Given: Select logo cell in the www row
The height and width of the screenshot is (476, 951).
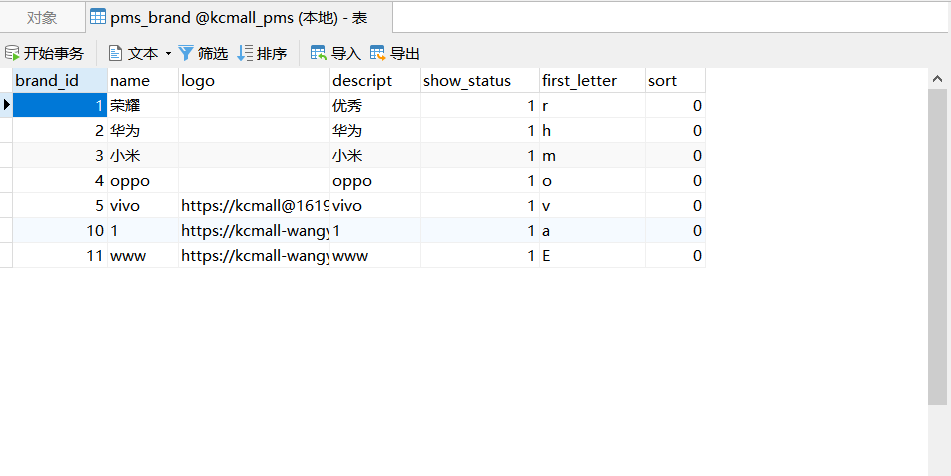Looking at the screenshot, I should click(254, 255).
